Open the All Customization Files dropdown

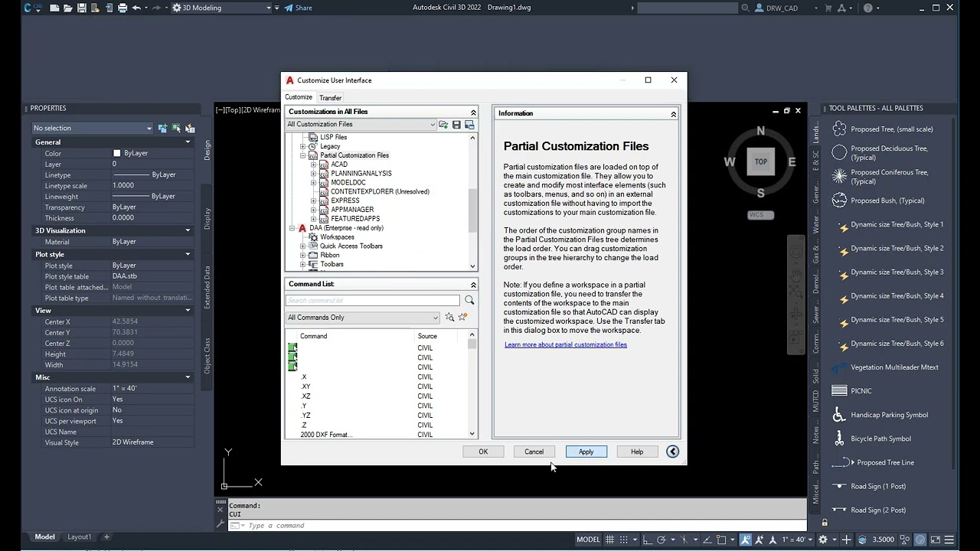click(361, 125)
